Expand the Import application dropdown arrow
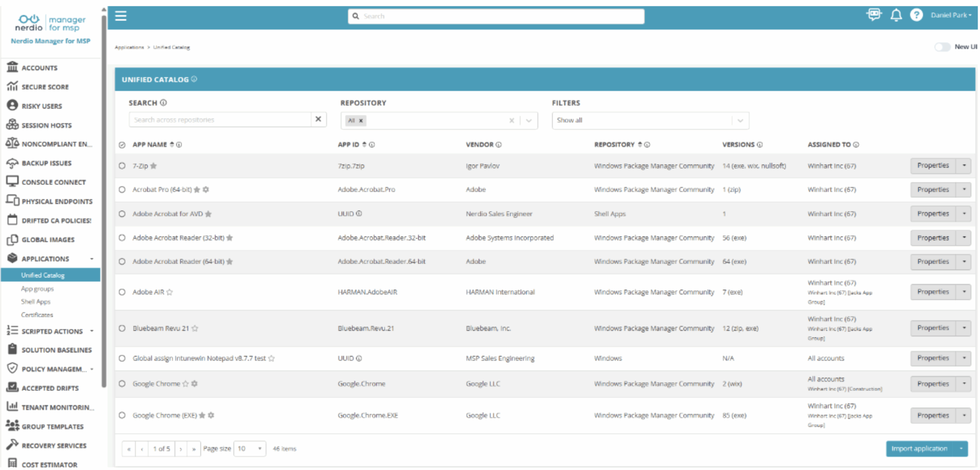Viewport: 980px width, 470px height. click(961, 449)
